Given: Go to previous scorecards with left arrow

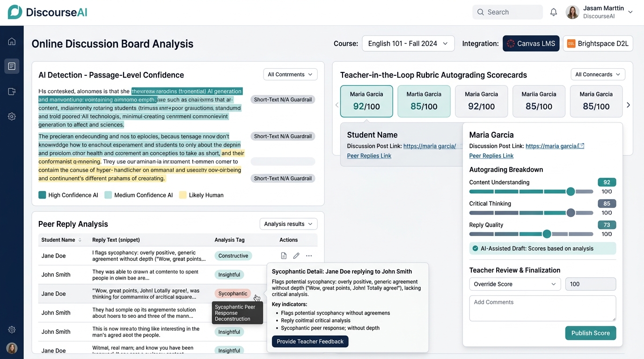Looking at the screenshot, I should pos(337,105).
